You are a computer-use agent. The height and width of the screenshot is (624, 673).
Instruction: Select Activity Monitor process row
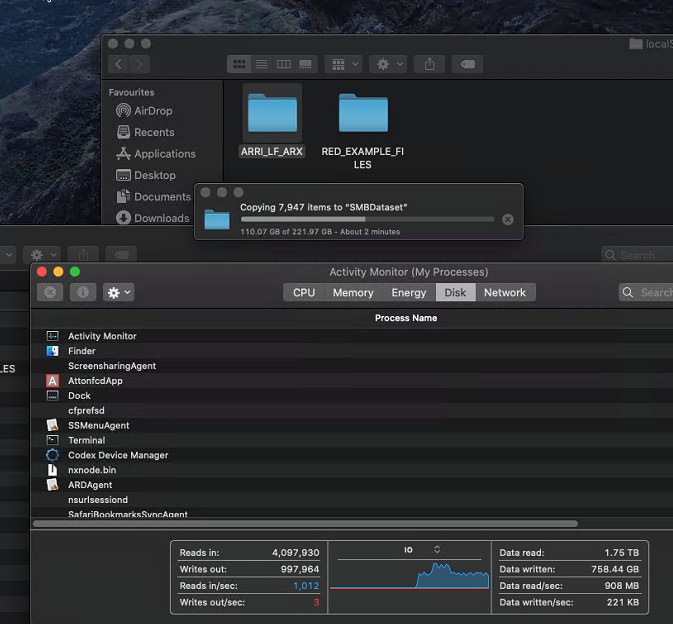click(352, 336)
